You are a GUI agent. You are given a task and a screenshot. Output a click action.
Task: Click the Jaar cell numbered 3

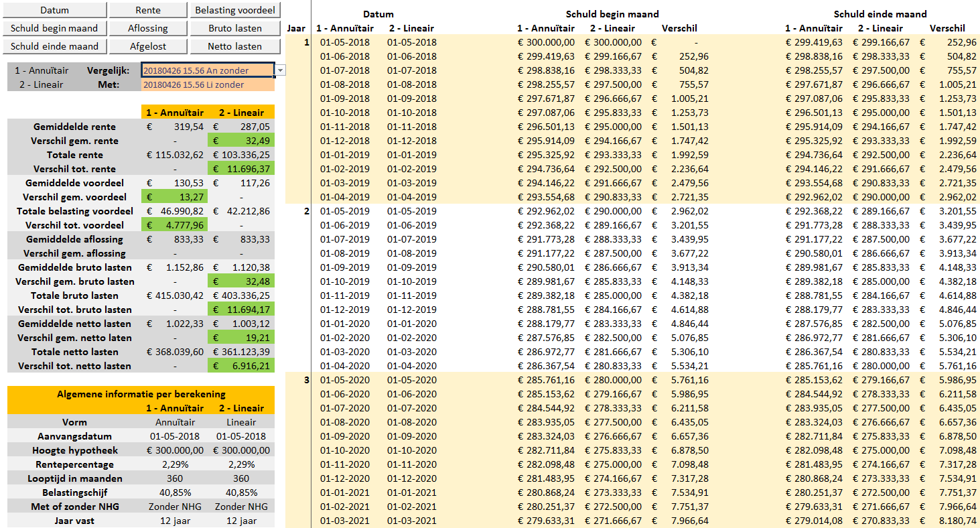coord(307,380)
